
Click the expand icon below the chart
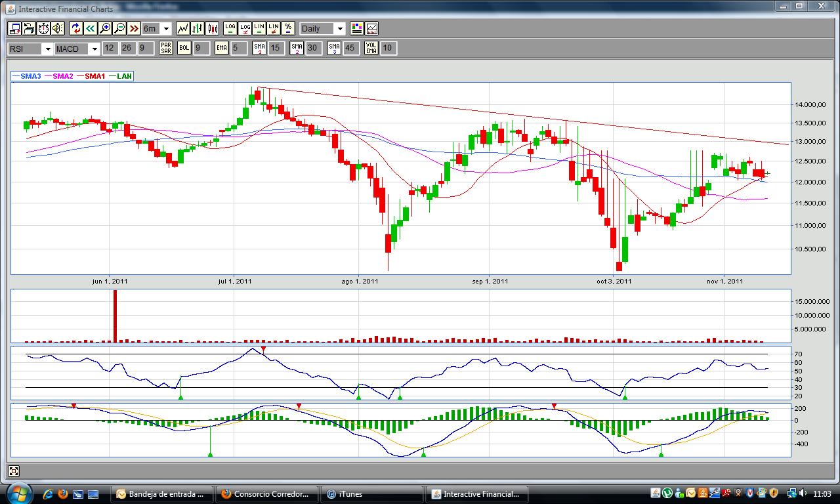coord(14,471)
